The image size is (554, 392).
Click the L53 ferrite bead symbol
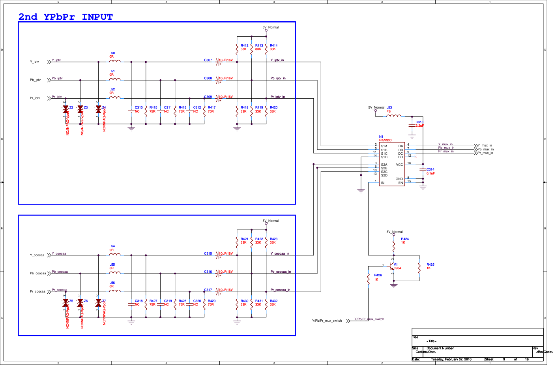coord(393,116)
